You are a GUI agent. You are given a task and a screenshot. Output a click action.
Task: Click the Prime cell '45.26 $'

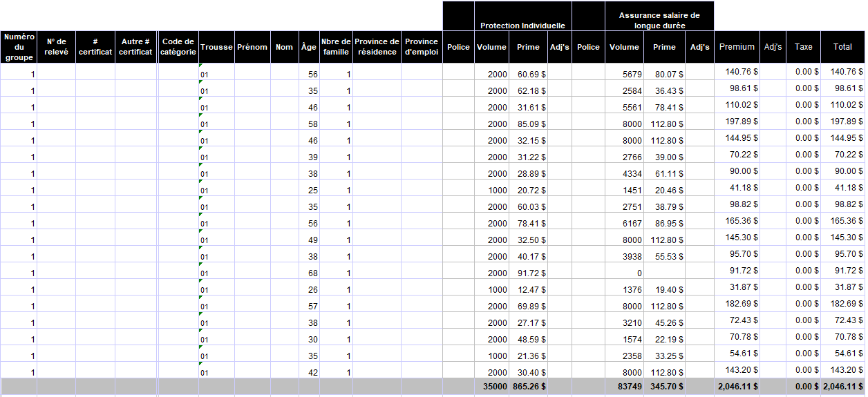(x=665, y=320)
